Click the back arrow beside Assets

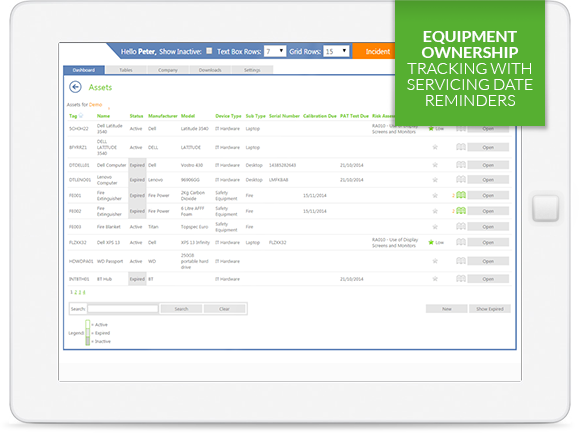pos(75,87)
